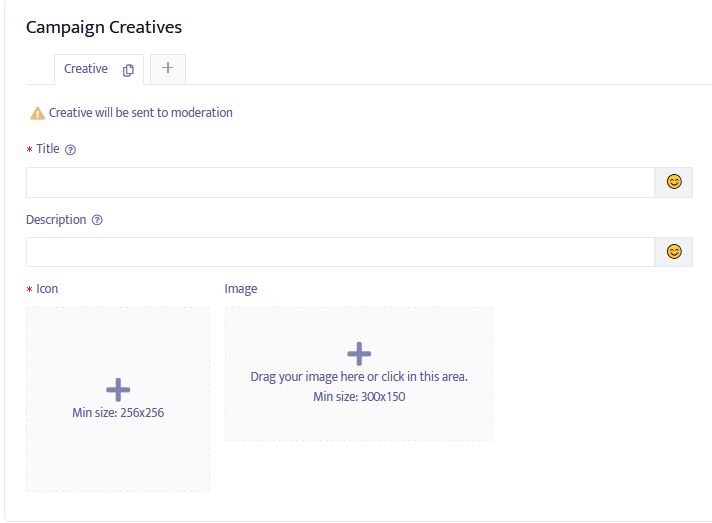Image resolution: width=712 pixels, height=523 pixels.
Task: Click the Image field label
Action: 241,289
